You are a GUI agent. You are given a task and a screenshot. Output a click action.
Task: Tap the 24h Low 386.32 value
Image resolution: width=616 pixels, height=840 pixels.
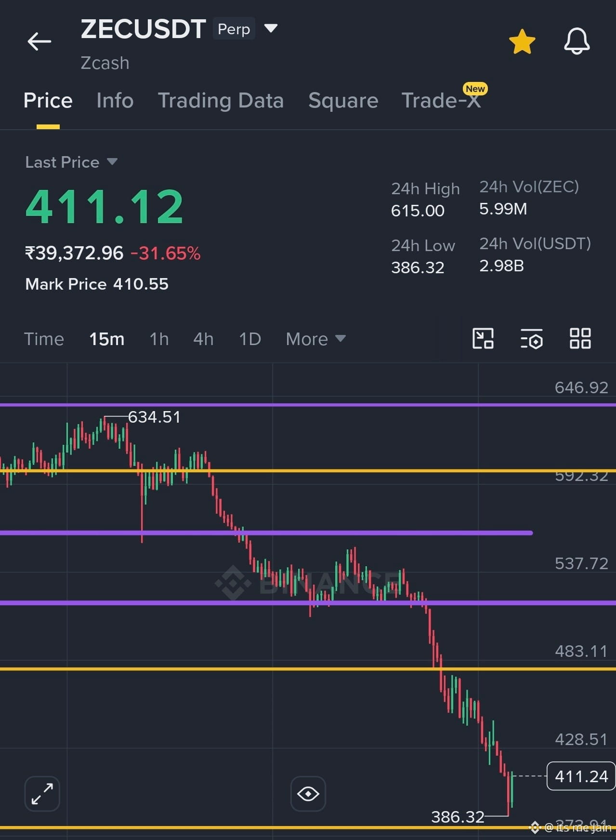tap(418, 267)
